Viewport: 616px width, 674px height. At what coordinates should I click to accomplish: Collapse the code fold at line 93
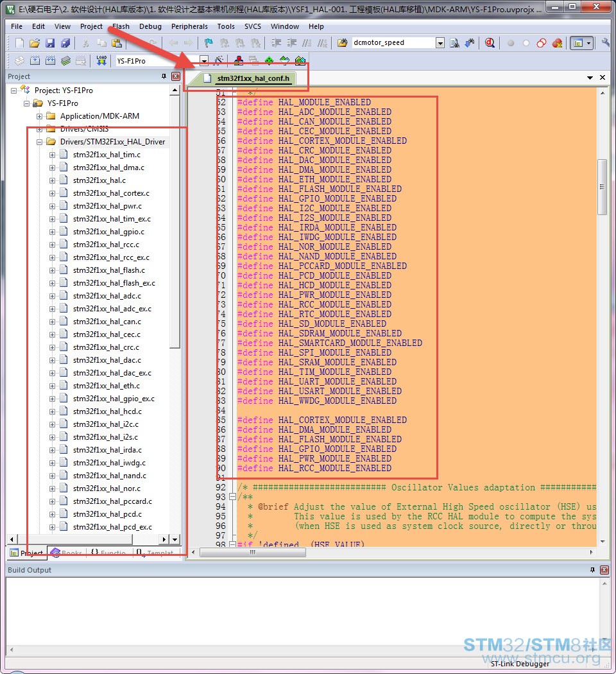click(233, 497)
